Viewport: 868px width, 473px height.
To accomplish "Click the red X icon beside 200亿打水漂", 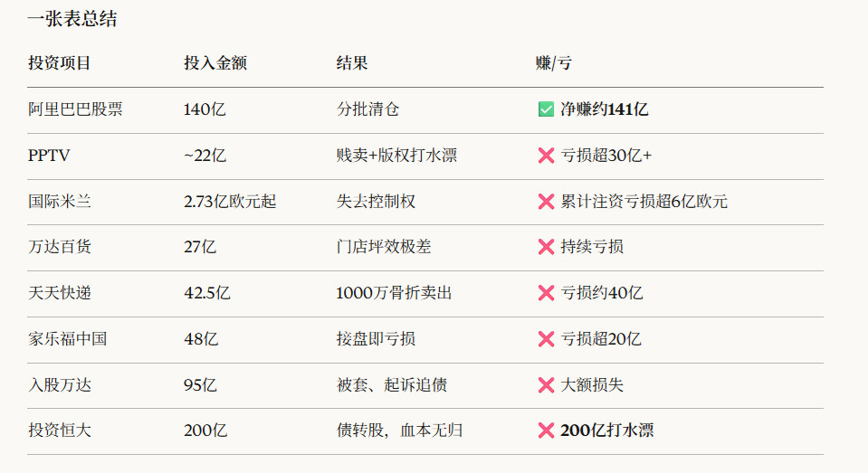I will click(546, 430).
